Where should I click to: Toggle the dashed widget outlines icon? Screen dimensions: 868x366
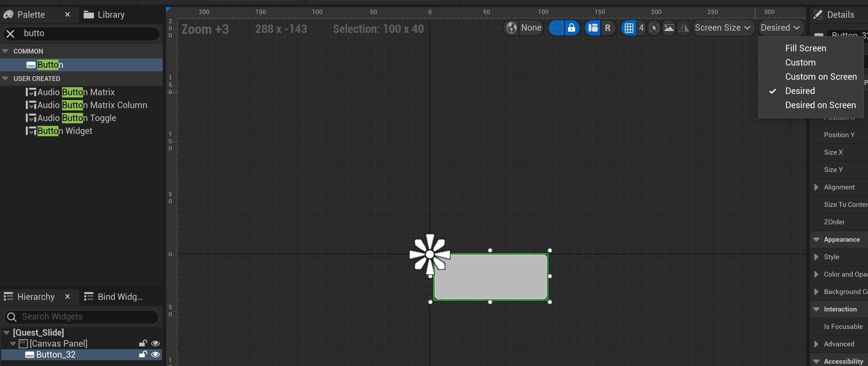[557, 28]
